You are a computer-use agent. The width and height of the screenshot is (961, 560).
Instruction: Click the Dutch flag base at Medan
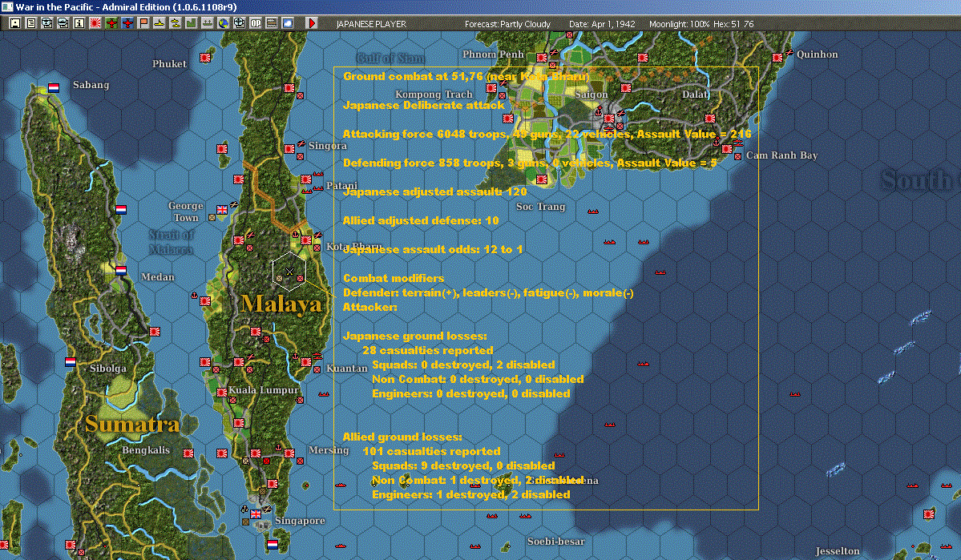121,270
